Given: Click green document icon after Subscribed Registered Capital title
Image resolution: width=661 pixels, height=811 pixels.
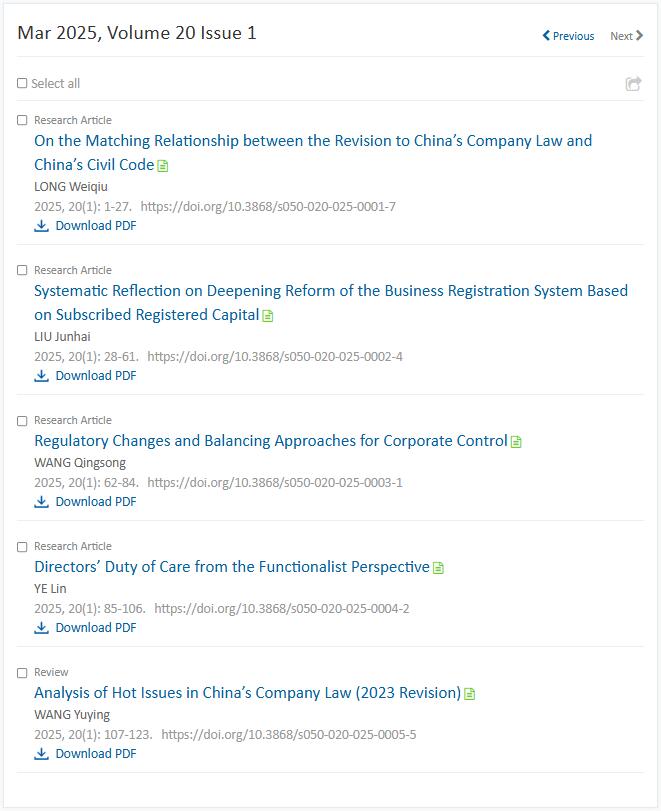Looking at the screenshot, I should coord(268,316).
